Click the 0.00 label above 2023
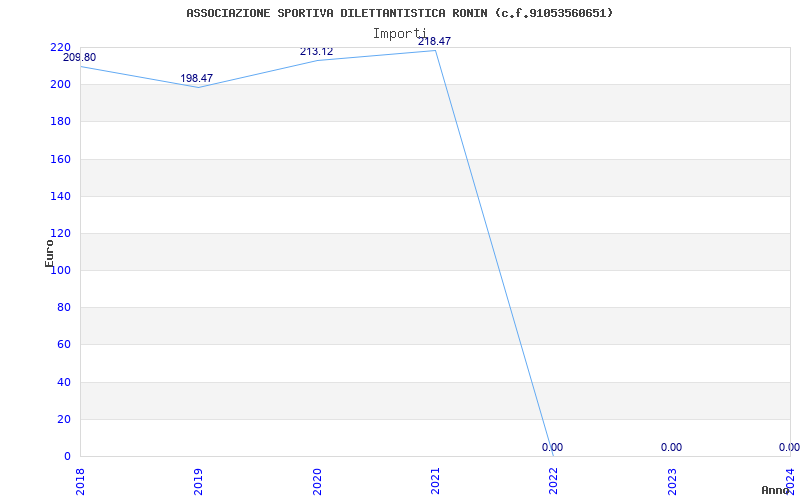This screenshot has height=500, width=800. 671,447
